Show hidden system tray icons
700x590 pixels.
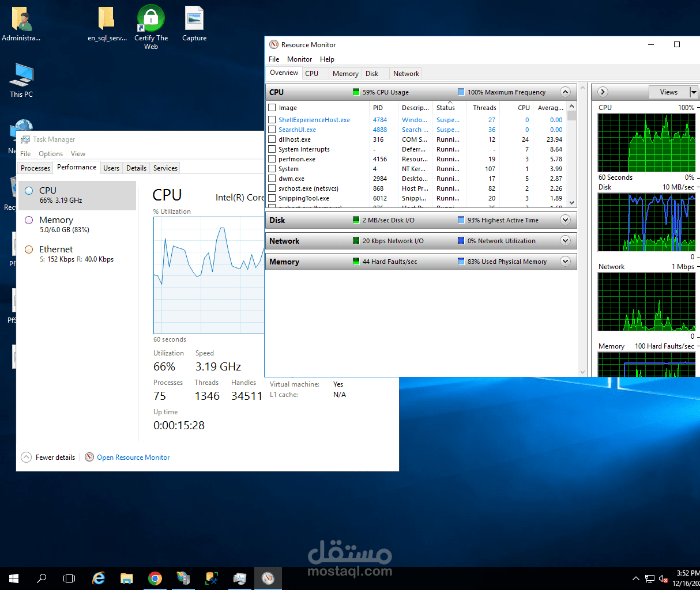(636, 578)
